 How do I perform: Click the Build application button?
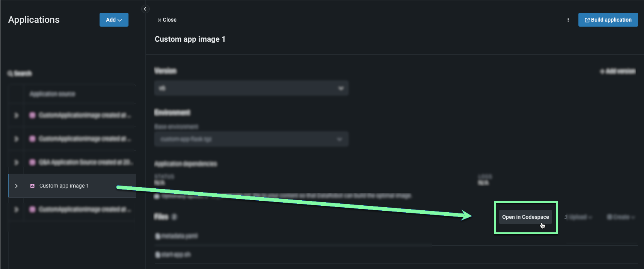(x=608, y=20)
